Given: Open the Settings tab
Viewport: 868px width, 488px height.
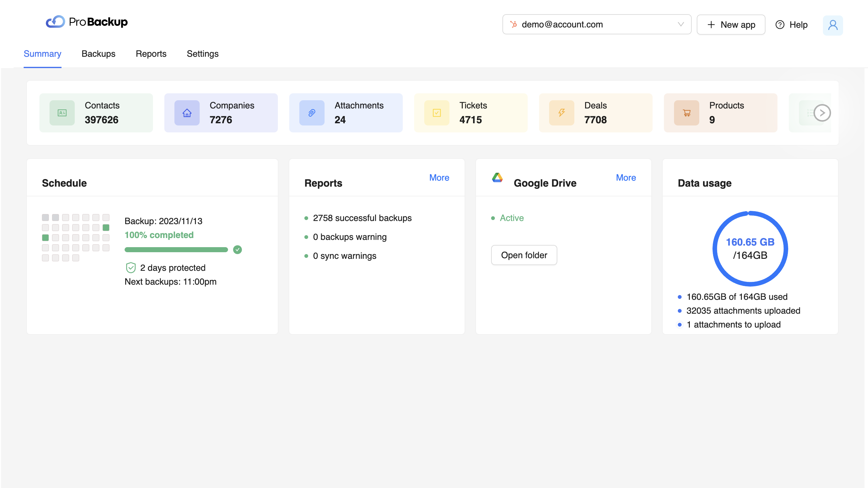Looking at the screenshot, I should (x=202, y=54).
